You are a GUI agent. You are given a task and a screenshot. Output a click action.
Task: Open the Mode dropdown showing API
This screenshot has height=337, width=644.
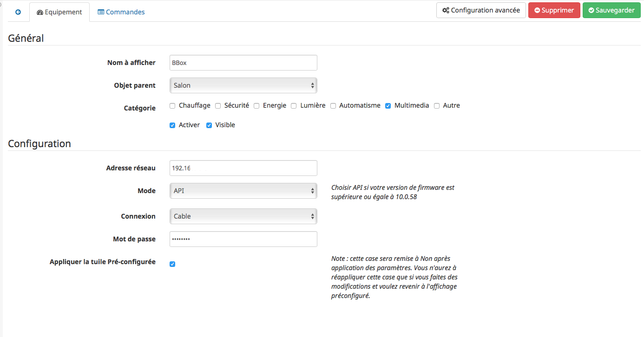pyautogui.click(x=243, y=191)
